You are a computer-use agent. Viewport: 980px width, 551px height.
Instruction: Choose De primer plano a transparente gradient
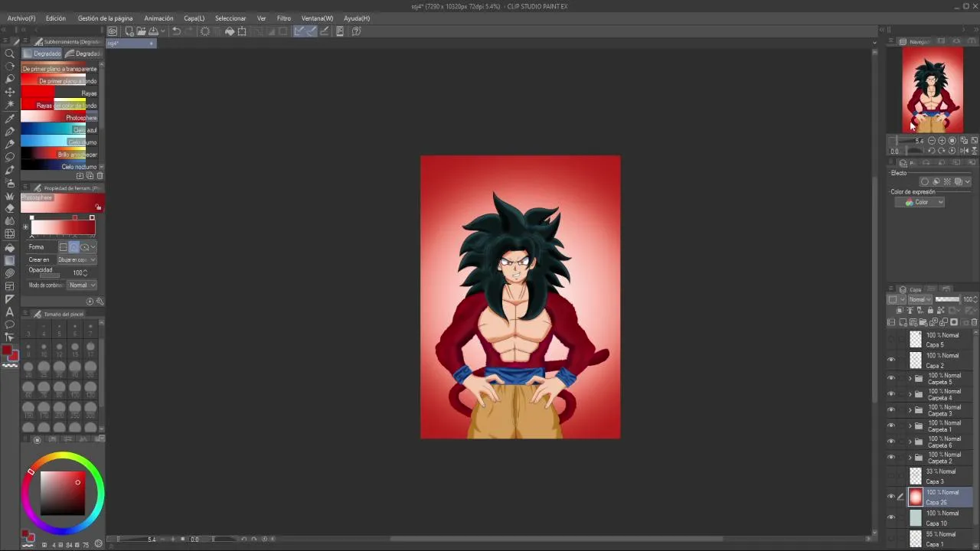coord(59,68)
